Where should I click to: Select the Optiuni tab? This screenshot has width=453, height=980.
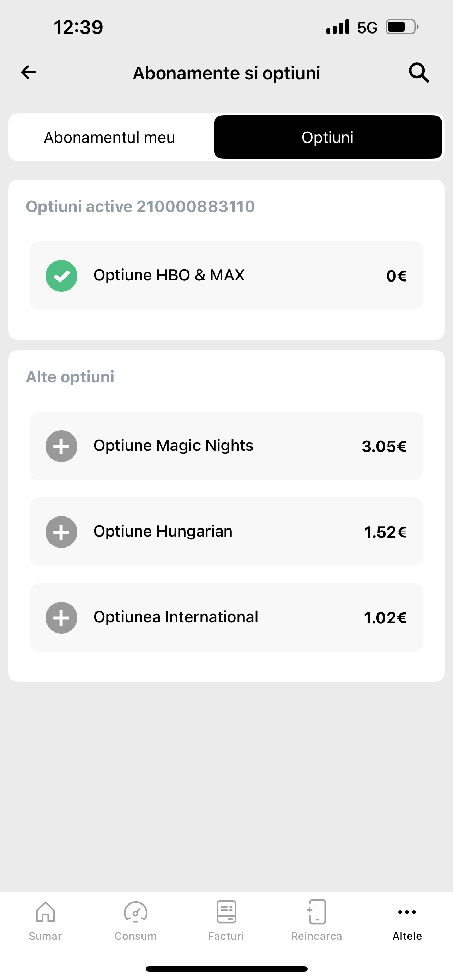(327, 137)
